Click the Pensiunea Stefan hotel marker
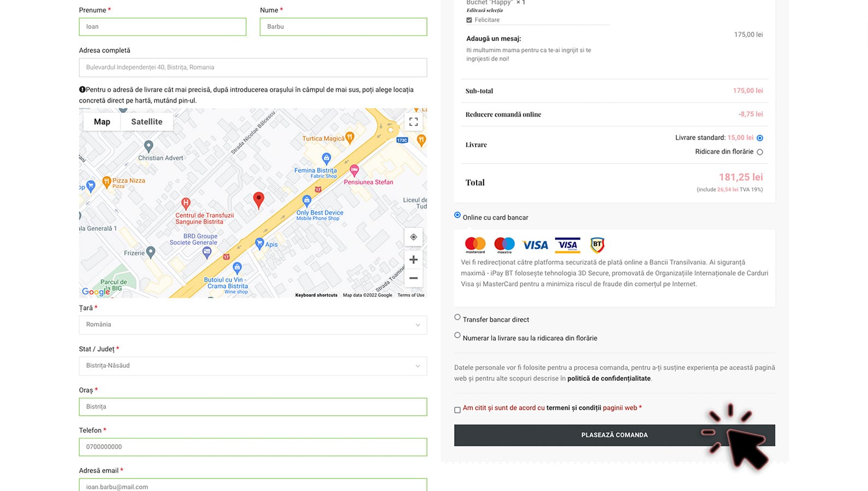This screenshot has height=491, width=868. click(354, 170)
